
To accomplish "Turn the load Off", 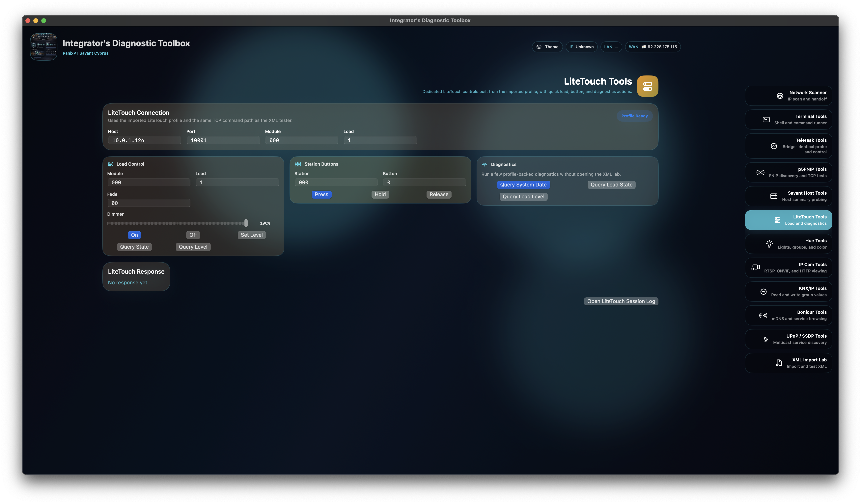I will [193, 235].
